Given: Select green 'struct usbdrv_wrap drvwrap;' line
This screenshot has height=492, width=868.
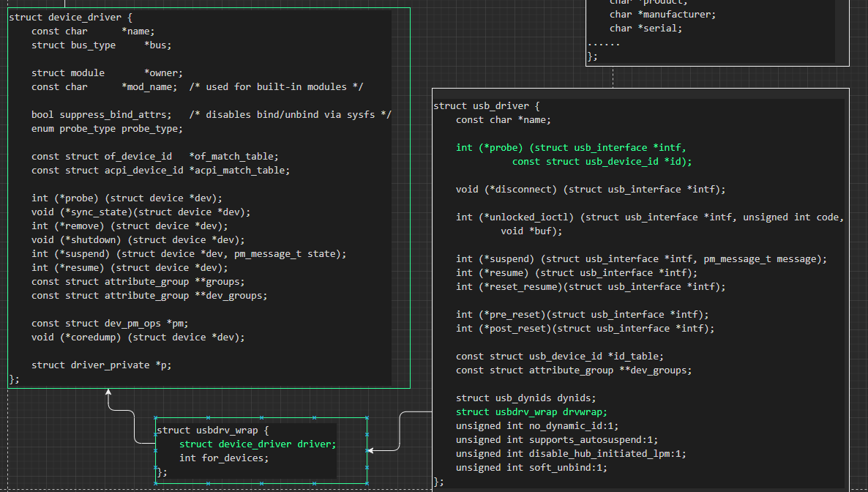Looking at the screenshot, I should [531, 411].
